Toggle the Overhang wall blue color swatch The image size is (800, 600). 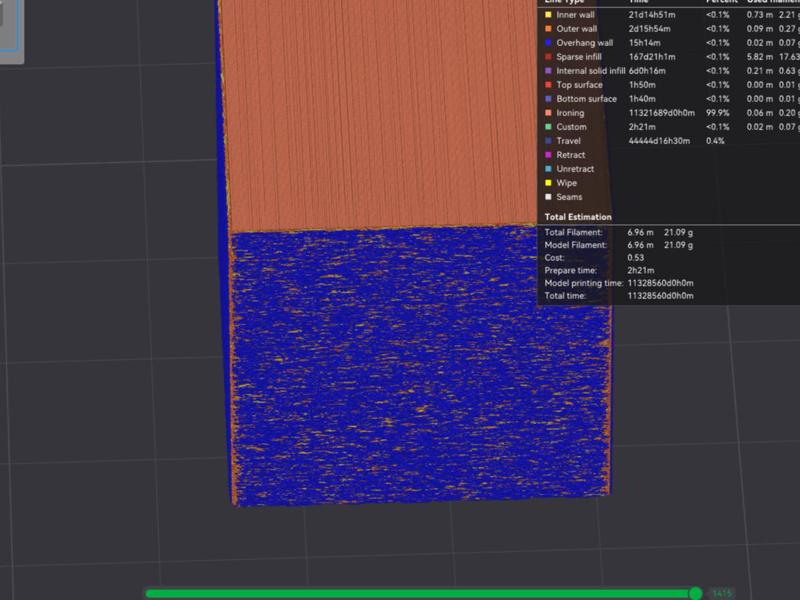pyautogui.click(x=548, y=43)
